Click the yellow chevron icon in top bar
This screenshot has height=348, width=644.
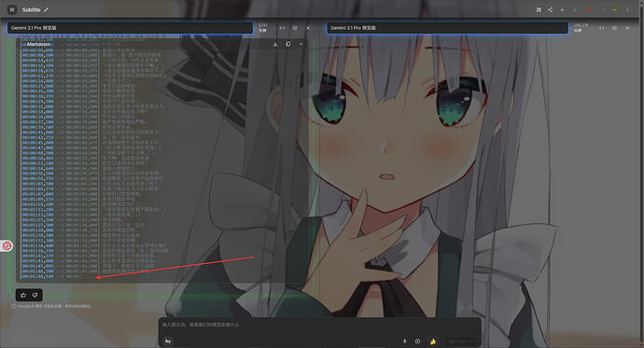[614, 10]
